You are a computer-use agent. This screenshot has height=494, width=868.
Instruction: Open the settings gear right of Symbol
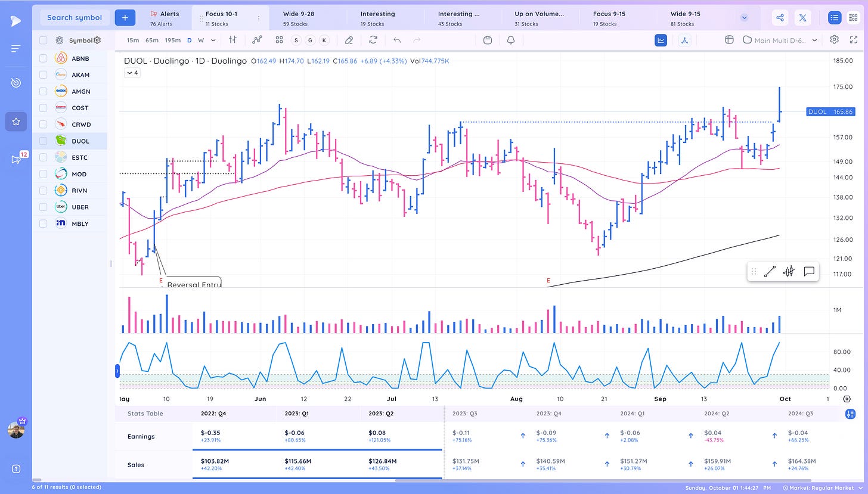97,41
